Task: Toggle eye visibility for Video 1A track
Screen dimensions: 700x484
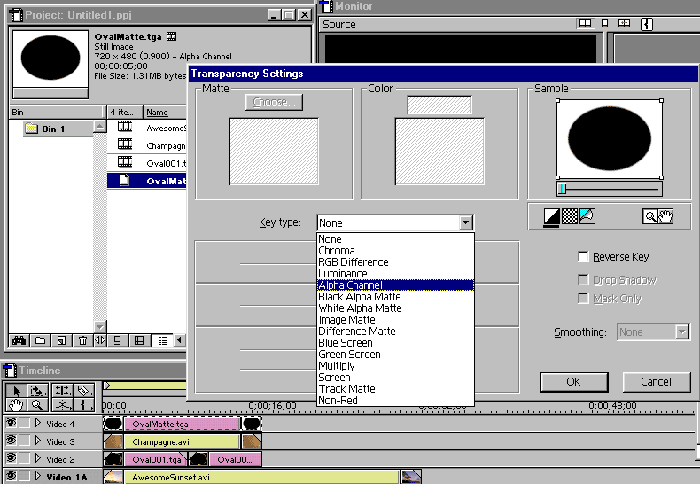Action: coord(11,476)
